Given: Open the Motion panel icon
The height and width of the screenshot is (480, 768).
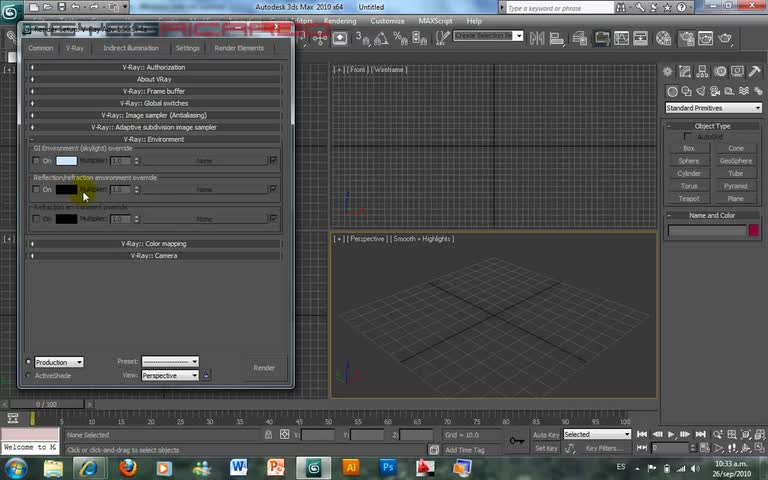Looking at the screenshot, I should 720,72.
